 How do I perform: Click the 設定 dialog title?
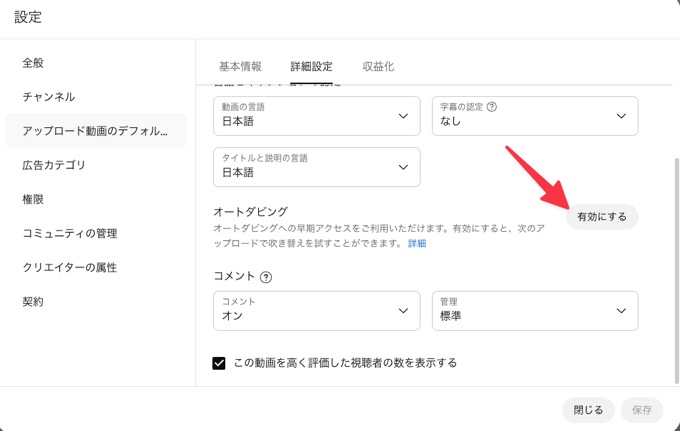coord(28,17)
